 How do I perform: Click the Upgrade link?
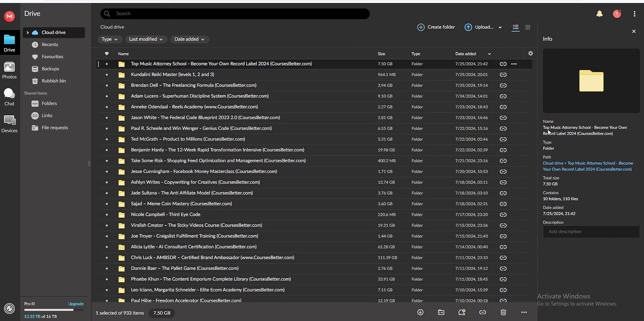[76, 304]
